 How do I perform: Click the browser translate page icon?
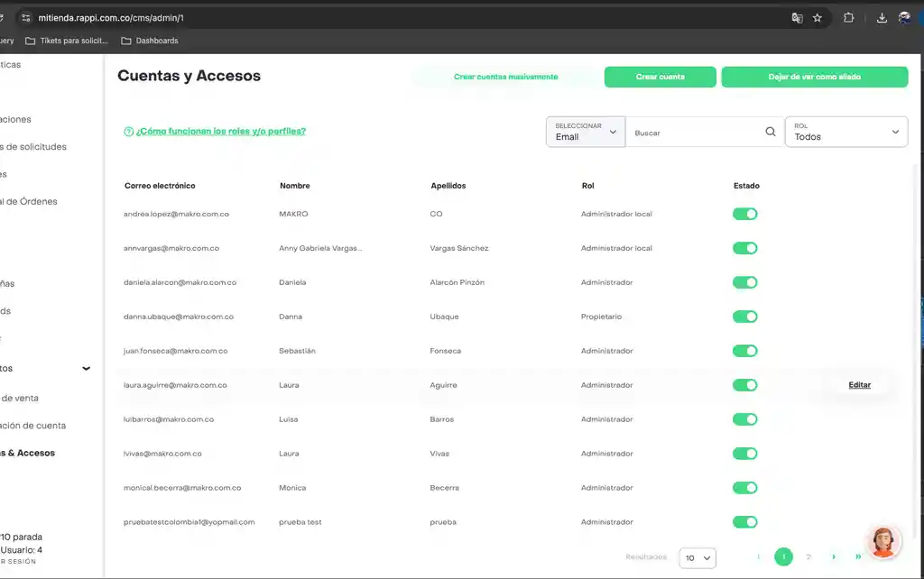[x=797, y=17]
